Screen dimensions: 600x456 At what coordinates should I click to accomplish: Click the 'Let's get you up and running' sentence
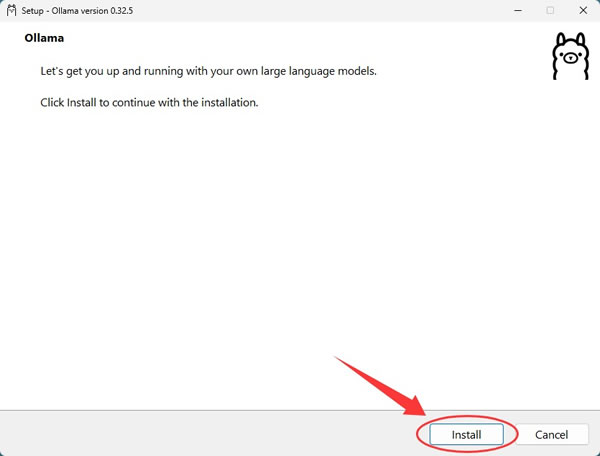click(209, 72)
